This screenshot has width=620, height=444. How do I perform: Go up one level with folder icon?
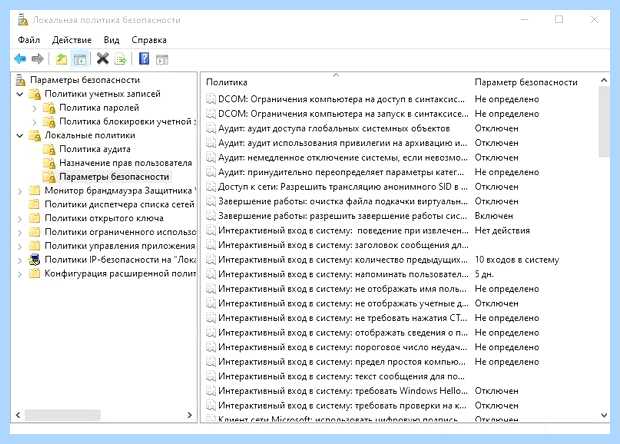pos(61,59)
